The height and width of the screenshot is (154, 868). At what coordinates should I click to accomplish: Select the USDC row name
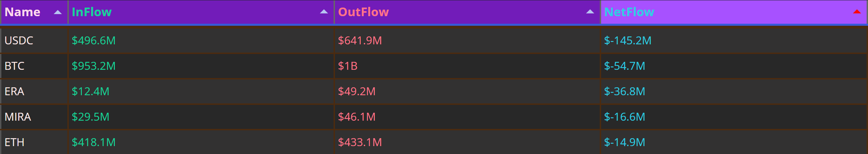pyautogui.click(x=19, y=41)
